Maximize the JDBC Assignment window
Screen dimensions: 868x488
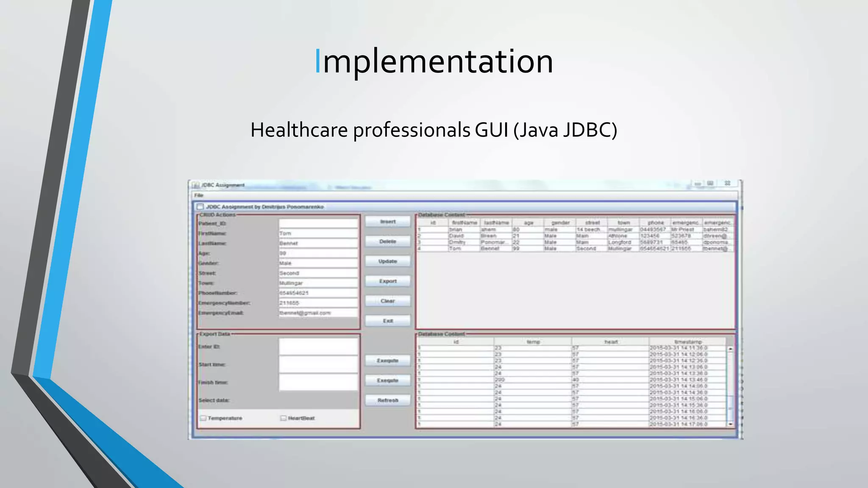coord(710,183)
